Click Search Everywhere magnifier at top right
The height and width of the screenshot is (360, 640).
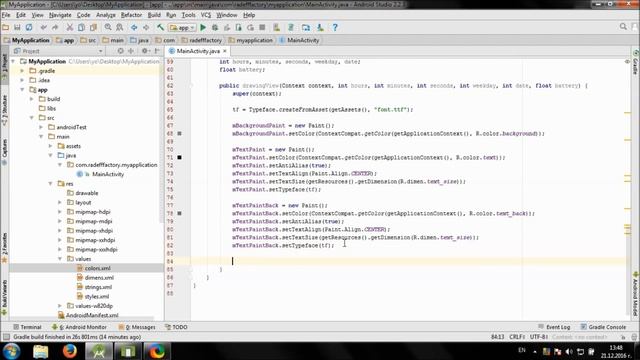623,27
